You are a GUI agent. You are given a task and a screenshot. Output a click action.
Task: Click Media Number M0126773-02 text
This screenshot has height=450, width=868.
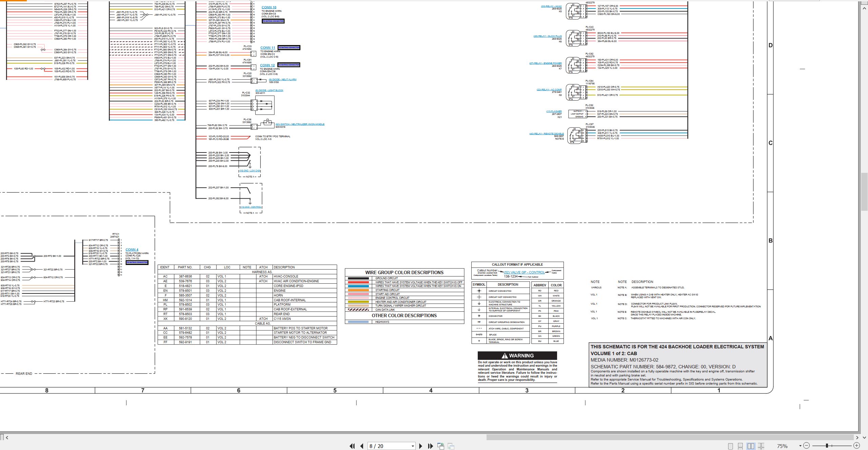pos(625,360)
